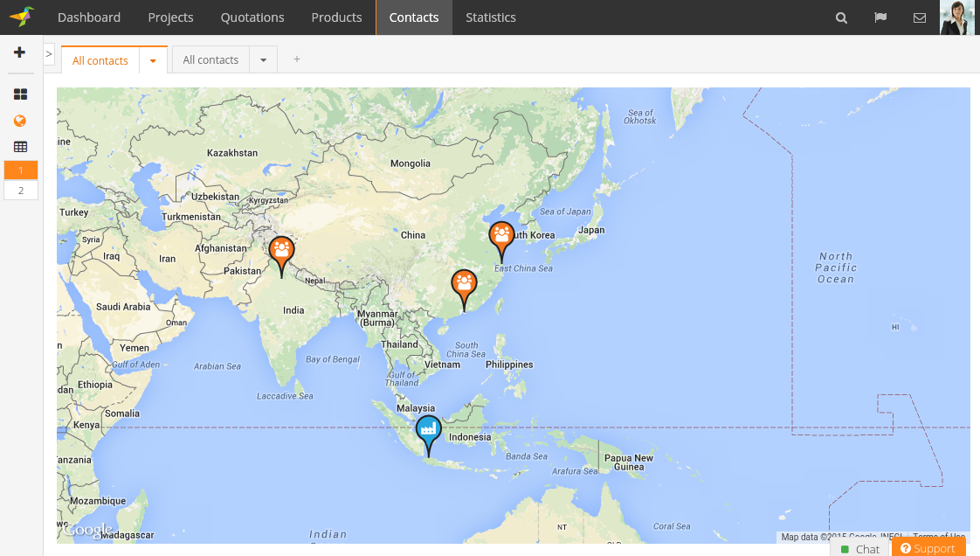Click the orange Support button

tap(928, 548)
